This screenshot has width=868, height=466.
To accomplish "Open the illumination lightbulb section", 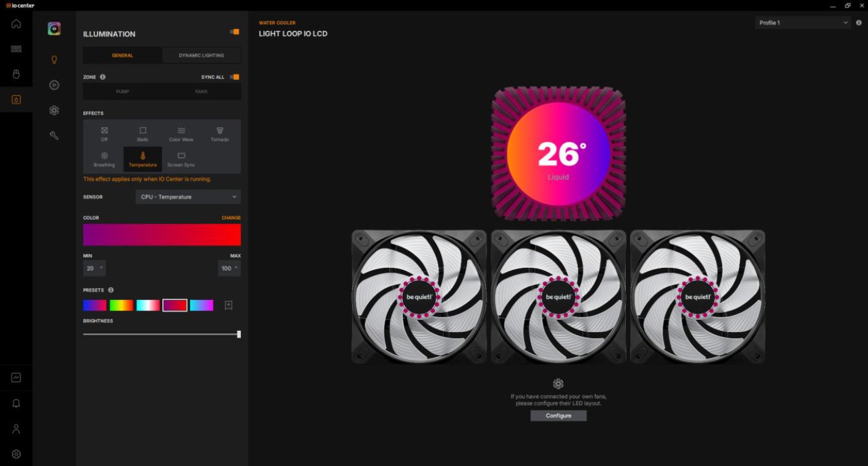I will pos(54,60).
